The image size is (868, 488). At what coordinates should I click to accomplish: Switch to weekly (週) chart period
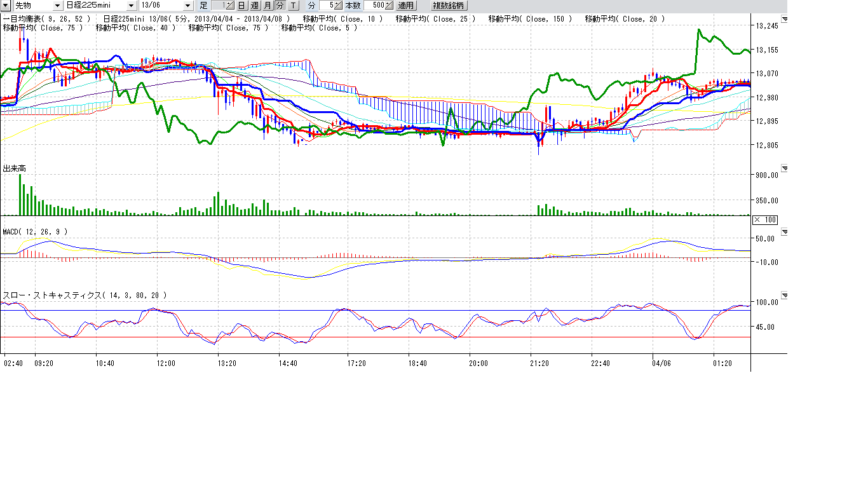254,5
